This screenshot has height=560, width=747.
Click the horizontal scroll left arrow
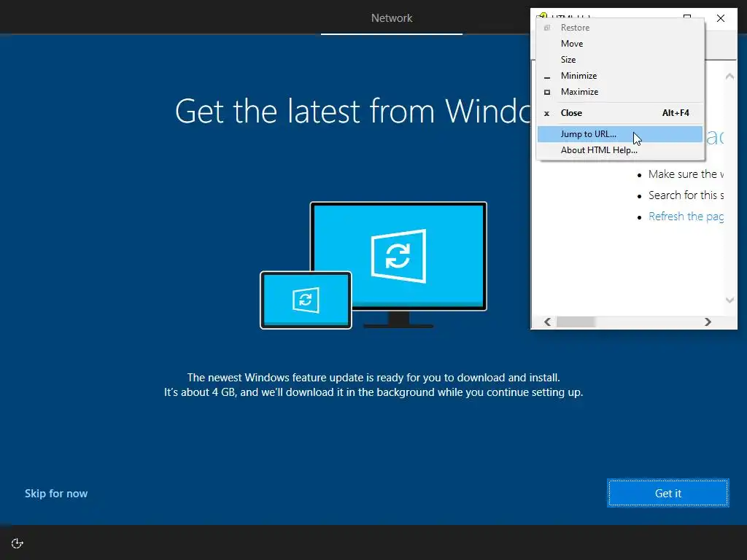tap(547, 322)
